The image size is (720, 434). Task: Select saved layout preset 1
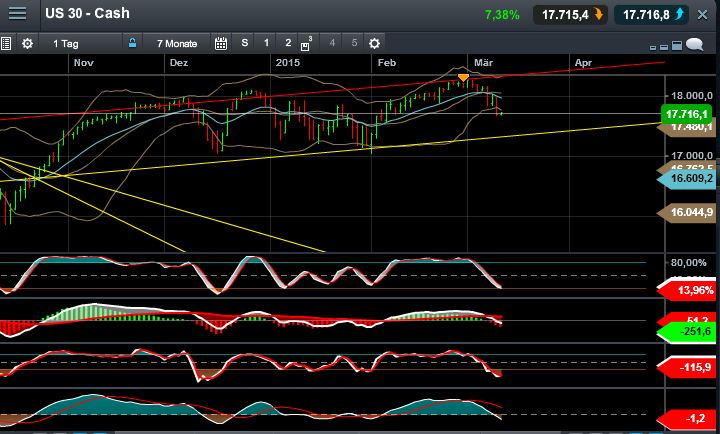tap(266, 43)
